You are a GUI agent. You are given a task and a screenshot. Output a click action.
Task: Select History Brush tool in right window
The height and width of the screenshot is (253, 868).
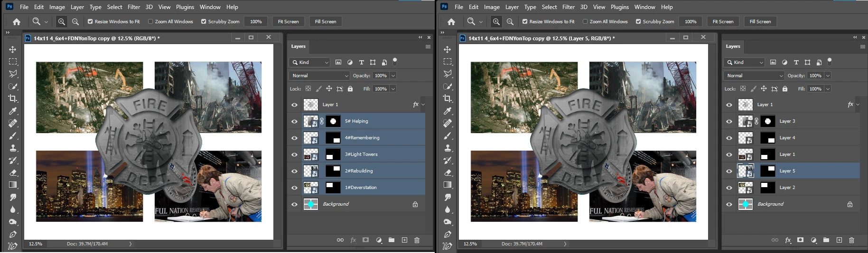coord(448,160)
